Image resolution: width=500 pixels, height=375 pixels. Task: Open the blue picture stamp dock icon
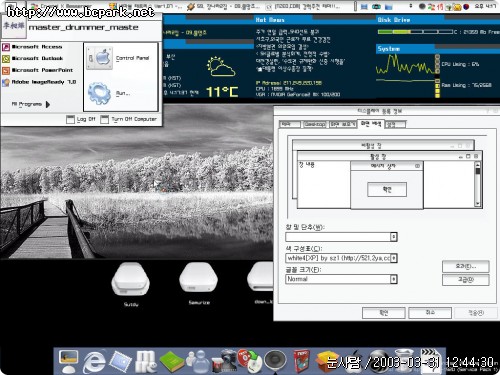tap(120, 361)
